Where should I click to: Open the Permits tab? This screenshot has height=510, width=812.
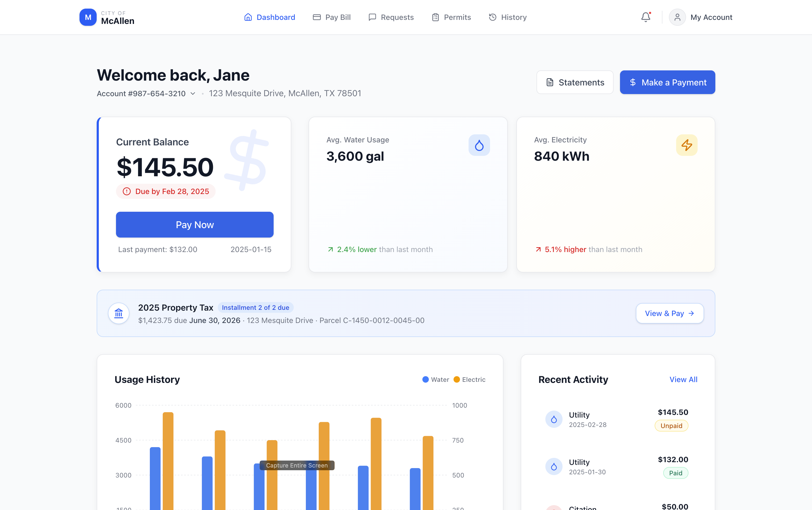(451, 17)
